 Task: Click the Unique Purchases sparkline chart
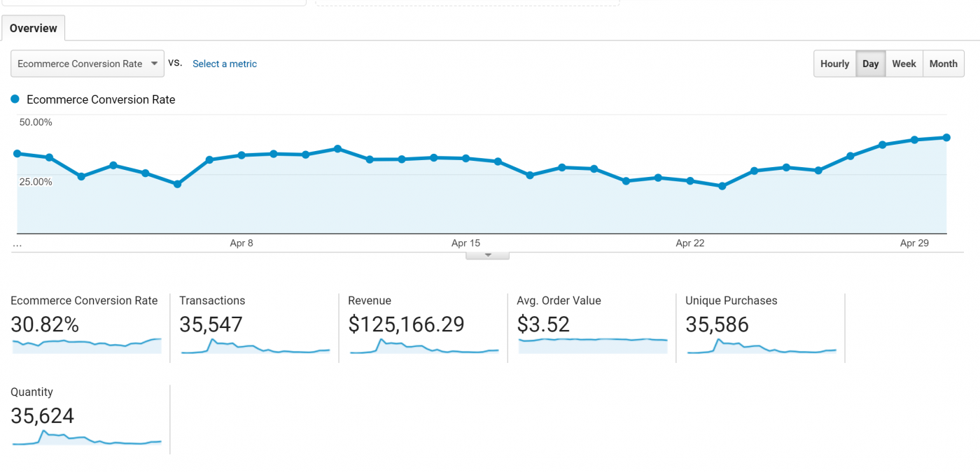(762, 347)
